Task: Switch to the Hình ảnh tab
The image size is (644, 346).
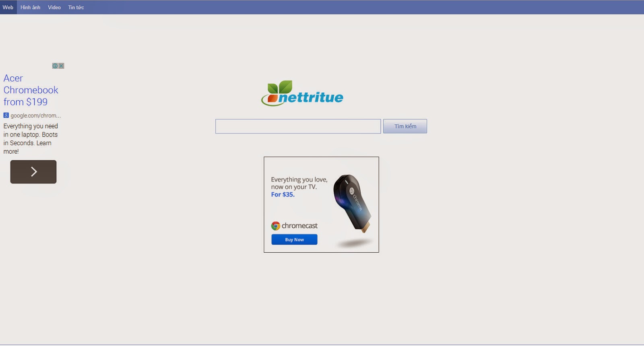Action: pos(31,7)
